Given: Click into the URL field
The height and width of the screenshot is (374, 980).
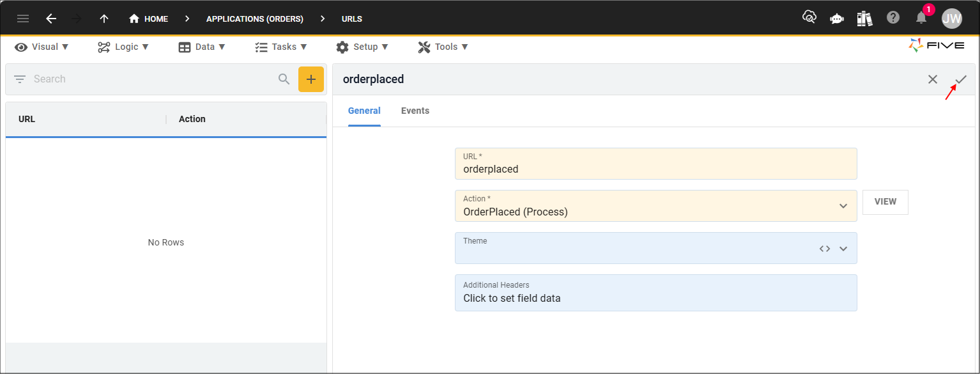Looking at the screenshot, I should pos(656,164).
